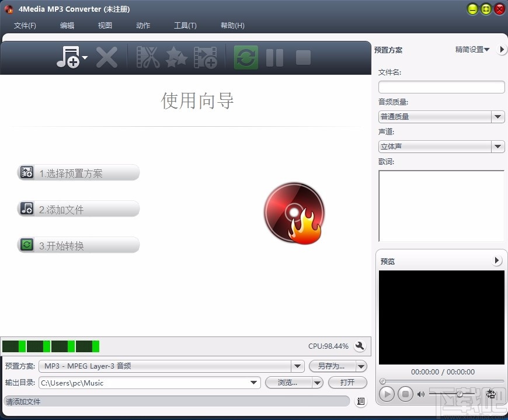Click the Stop icon in the toolbar

302,57
